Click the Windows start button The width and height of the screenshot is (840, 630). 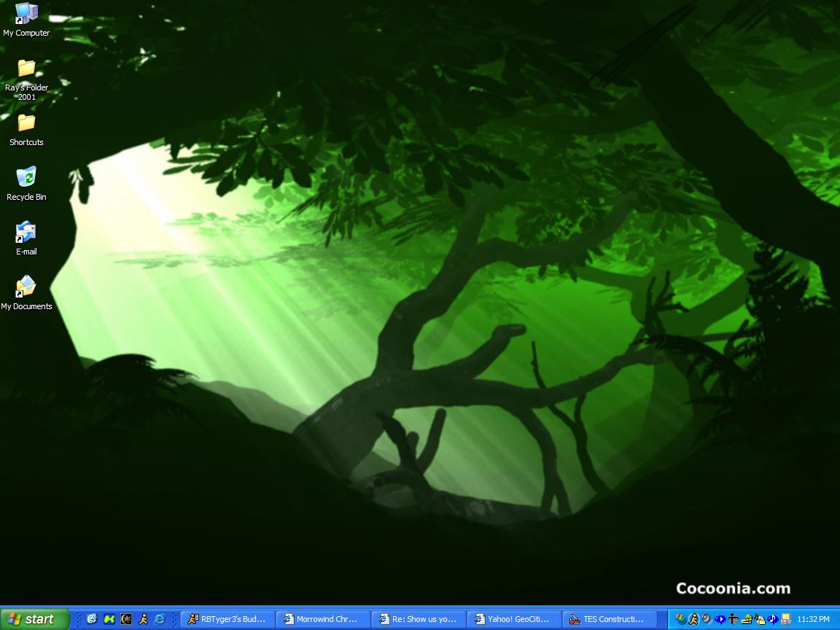(35, 619)
